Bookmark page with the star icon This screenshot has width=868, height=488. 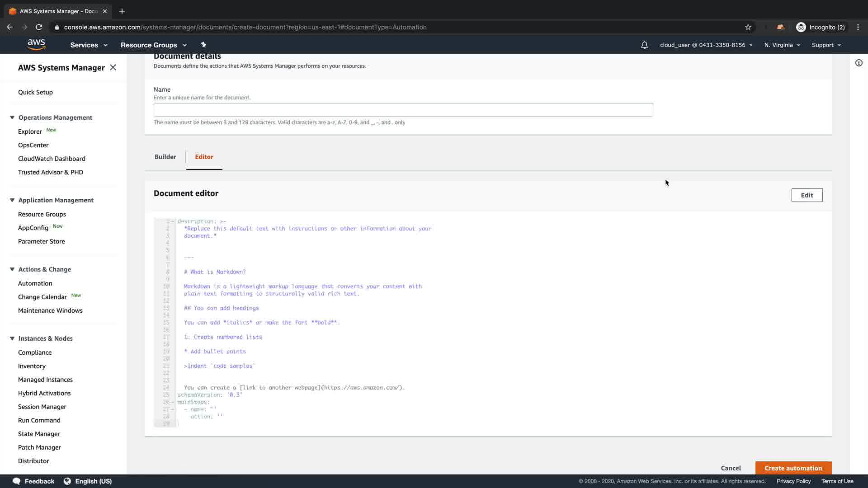point(748,27)
